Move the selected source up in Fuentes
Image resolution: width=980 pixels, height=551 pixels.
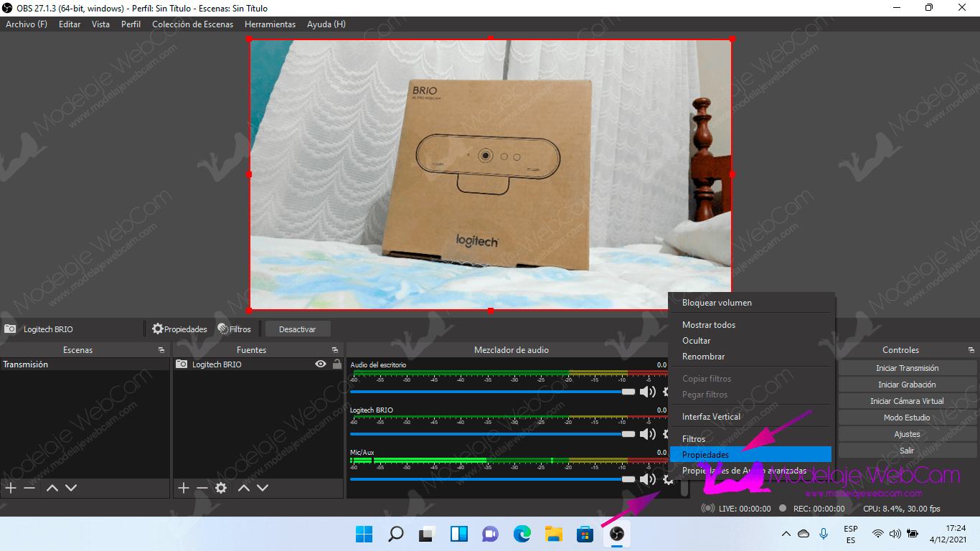244,488
